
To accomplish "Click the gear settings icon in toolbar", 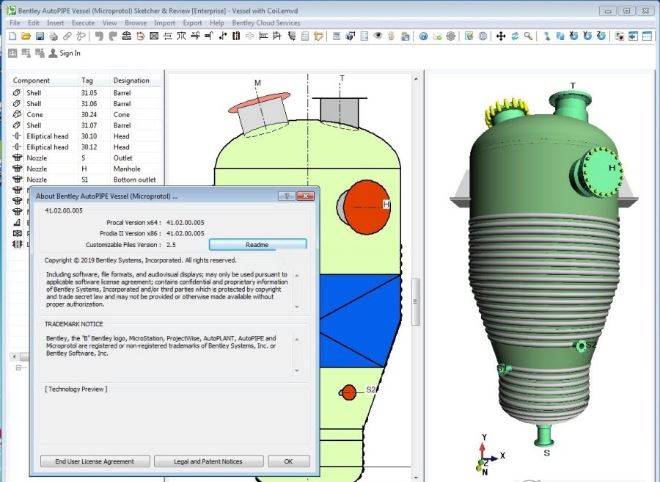I will coord(451,36).
